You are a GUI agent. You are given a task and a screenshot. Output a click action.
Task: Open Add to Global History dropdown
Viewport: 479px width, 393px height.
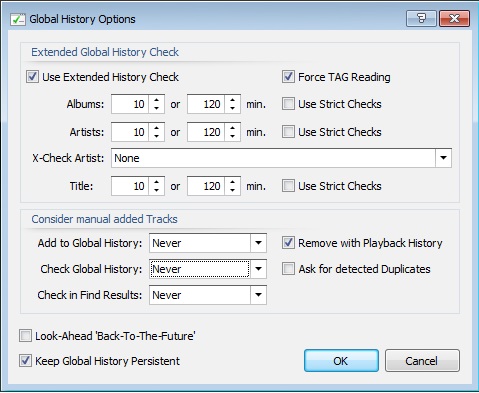[258, 243]
